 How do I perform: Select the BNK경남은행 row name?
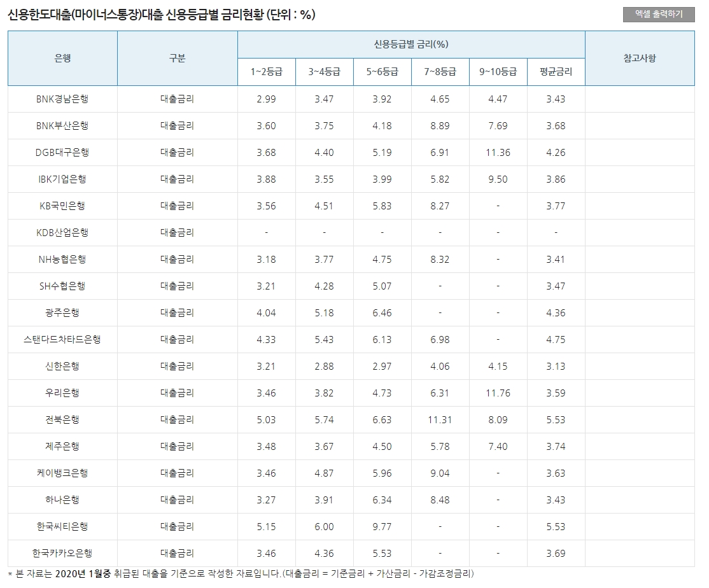pyautogui.click(x=62, y=99)
